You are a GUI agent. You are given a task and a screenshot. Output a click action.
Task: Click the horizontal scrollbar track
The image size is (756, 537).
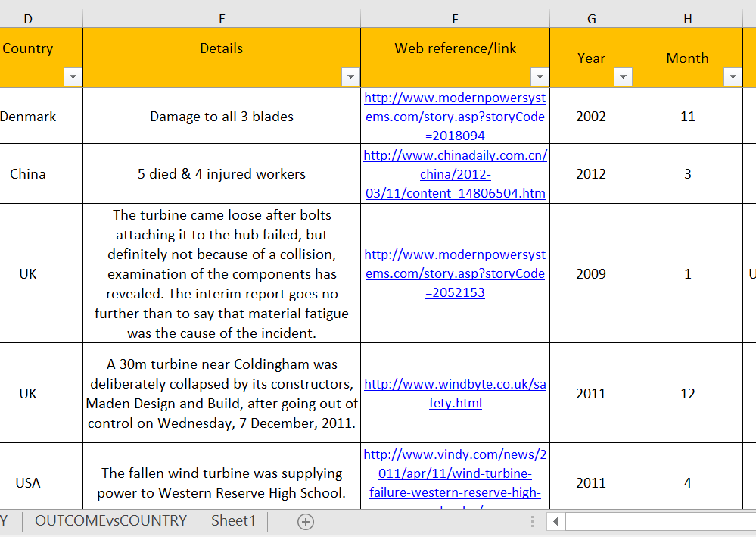pos(661,522)
